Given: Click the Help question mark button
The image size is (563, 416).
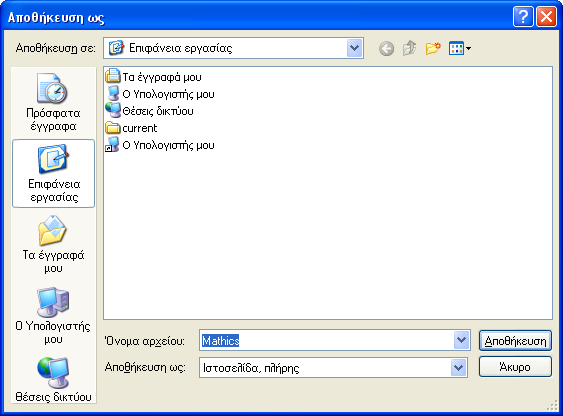Looking at the screenshot, I should (523, 17).
